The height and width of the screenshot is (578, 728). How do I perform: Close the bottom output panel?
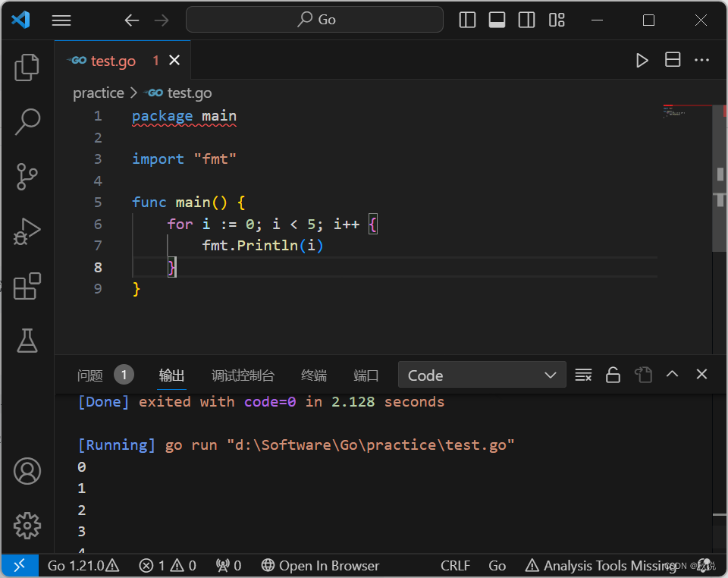pos(701,374)
